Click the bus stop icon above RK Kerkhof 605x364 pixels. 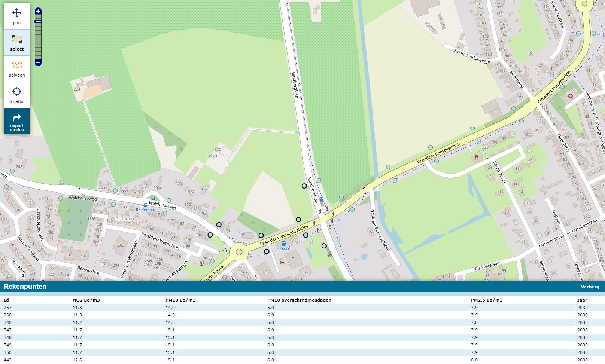tap(153, 199)
